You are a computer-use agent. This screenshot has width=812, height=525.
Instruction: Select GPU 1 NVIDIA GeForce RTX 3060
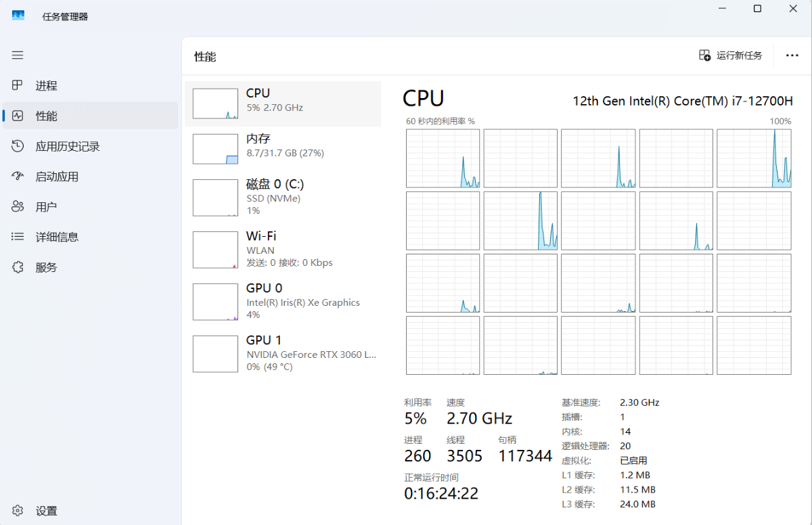[x=283, y=354]
